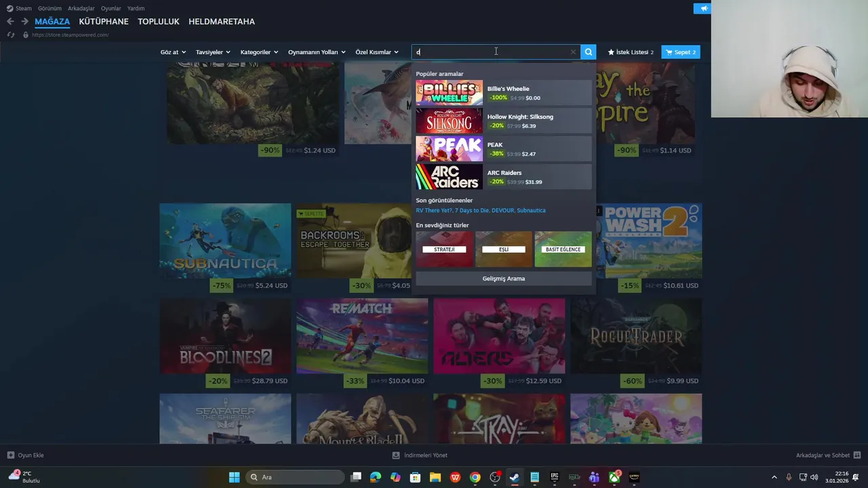The width and height of the screenshot is (868, 488).
Task: Open the Oyunlar menu
Action: [111, 8]
